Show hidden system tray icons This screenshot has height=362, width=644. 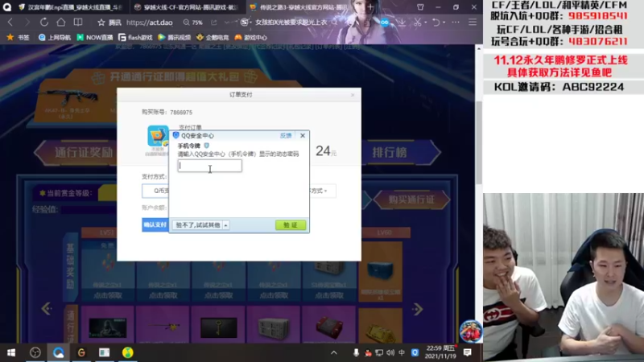pos(334,352)
